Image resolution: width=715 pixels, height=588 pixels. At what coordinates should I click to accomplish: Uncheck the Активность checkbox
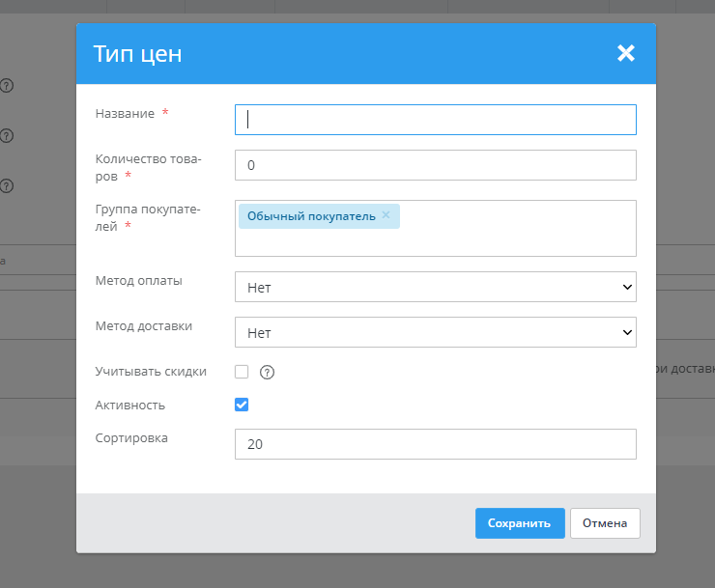coord(242,405)
